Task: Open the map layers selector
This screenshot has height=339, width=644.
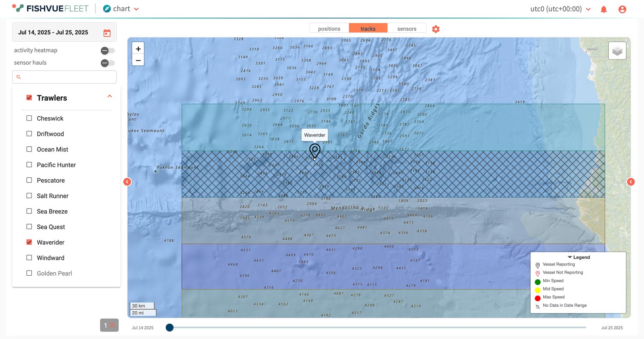Action: (x=617, y=51)
